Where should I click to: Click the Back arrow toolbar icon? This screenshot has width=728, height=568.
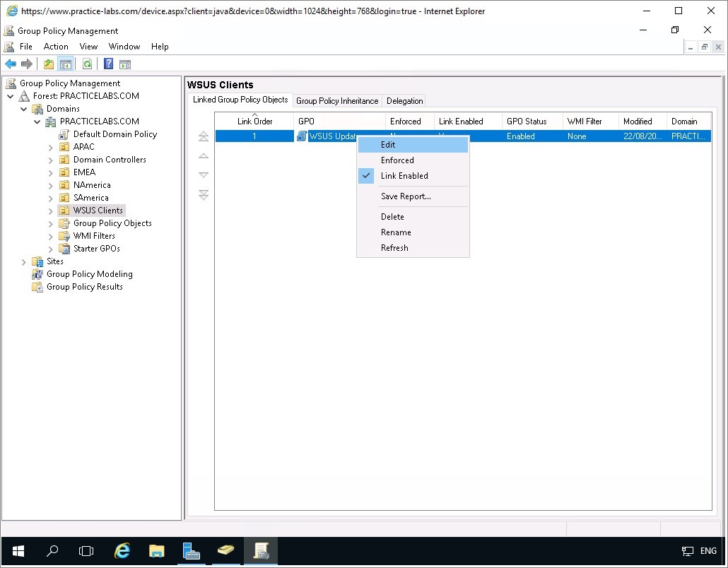click(x=11, y=64)
